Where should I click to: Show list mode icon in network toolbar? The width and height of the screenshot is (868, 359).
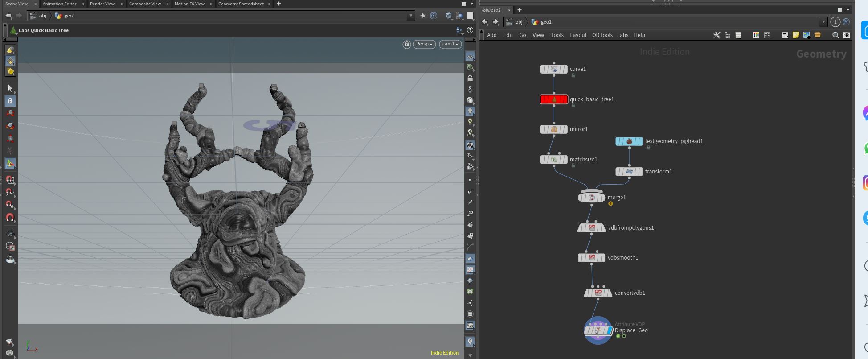738,35
